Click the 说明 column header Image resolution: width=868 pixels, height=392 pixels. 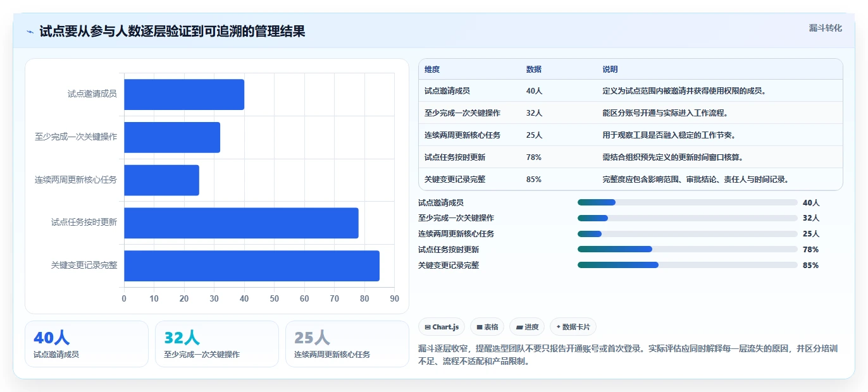(x=611, y=70)
